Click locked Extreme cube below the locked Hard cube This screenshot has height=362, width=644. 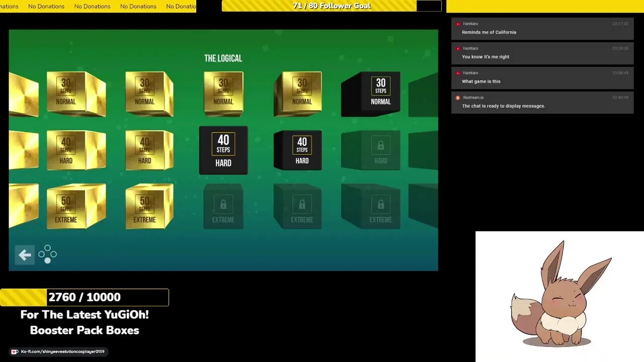(x=371, y=206)
